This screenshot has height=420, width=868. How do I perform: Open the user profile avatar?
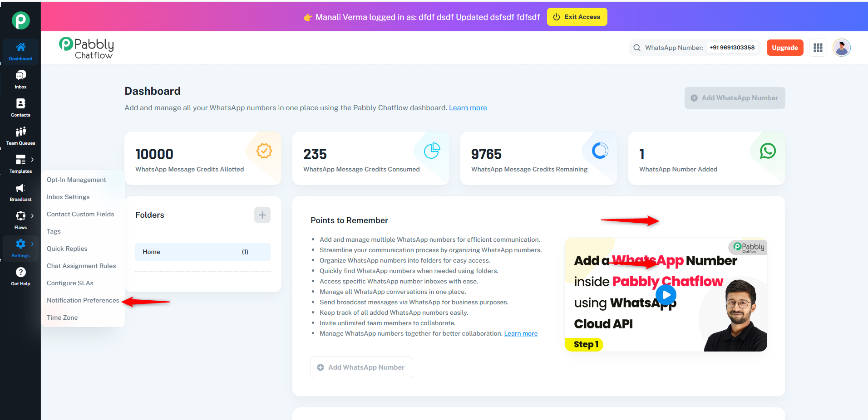pyautogui.click(x=841, y=48)
